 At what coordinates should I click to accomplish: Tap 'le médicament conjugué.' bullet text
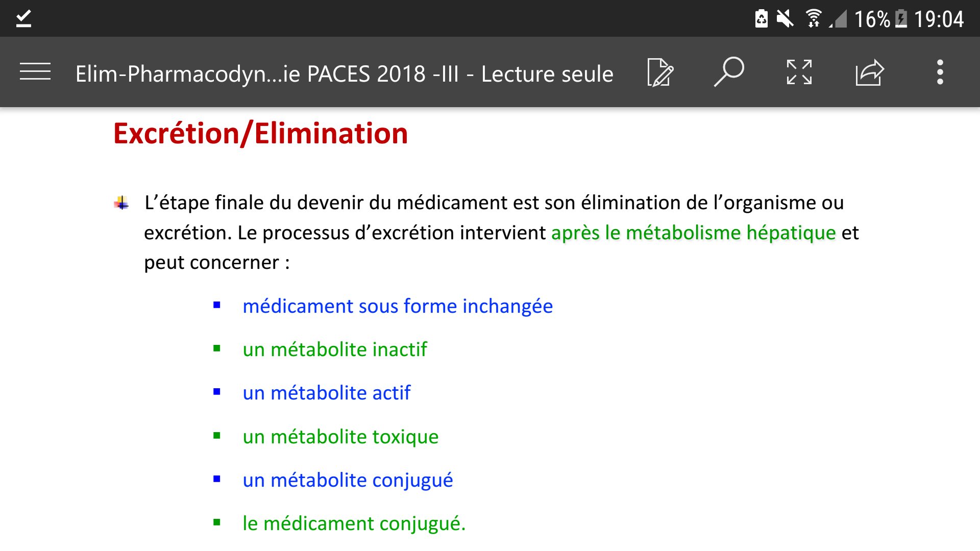pyautogui.click(x=354, y=523)
